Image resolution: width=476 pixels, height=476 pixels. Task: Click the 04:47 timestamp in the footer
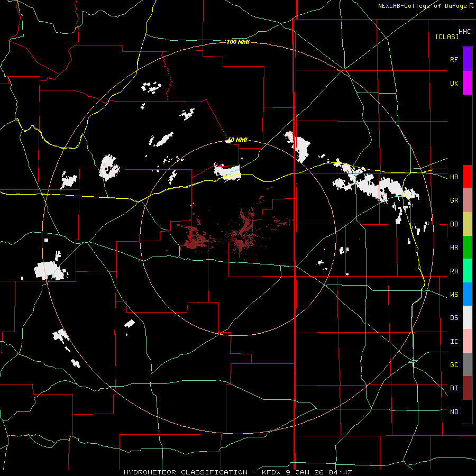coord(340,472)
